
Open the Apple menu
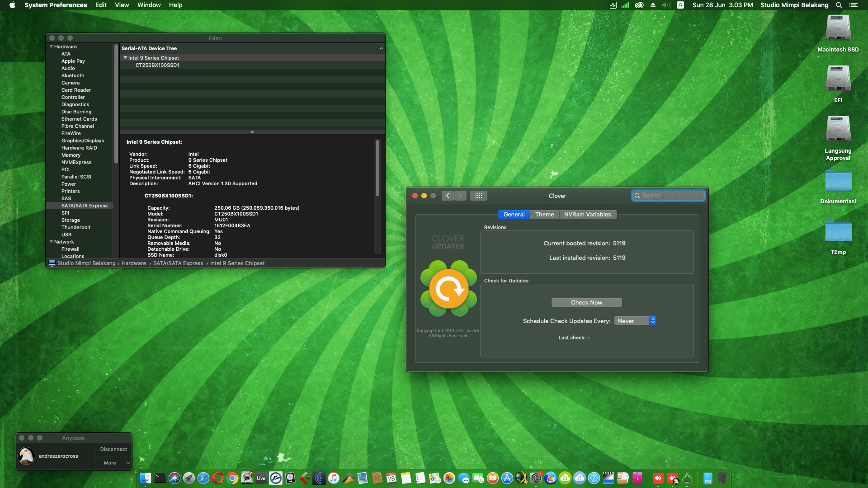tap(12, 5)
